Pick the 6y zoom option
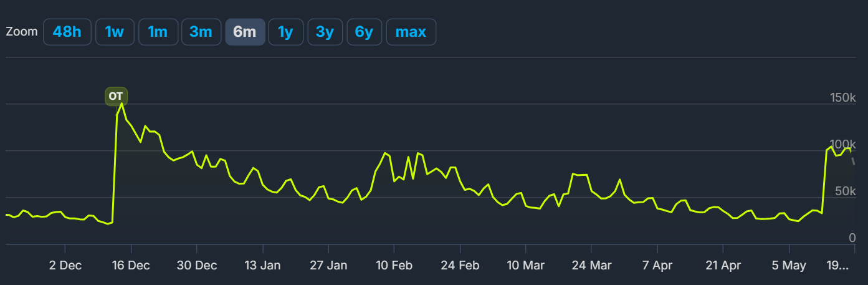 click(364, 32)
